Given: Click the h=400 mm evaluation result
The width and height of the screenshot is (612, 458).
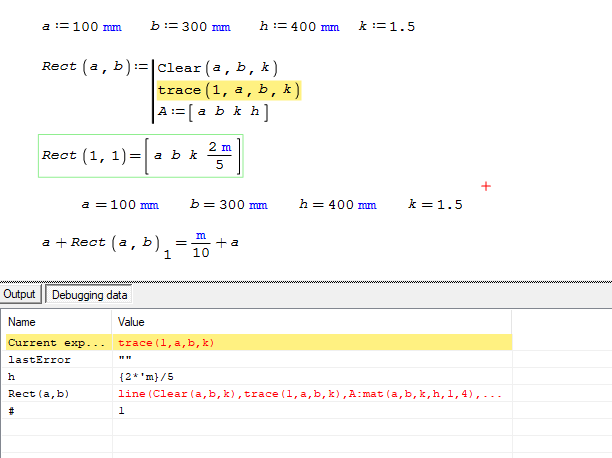Looking at the screenshot, I should tap(338, 205).
